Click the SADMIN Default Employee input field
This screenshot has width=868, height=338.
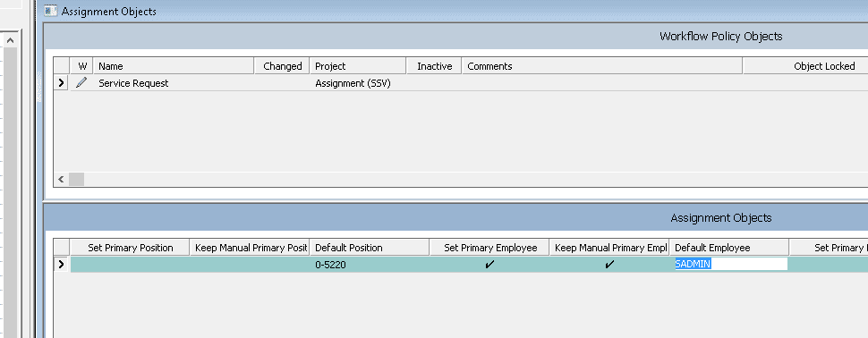730,264
